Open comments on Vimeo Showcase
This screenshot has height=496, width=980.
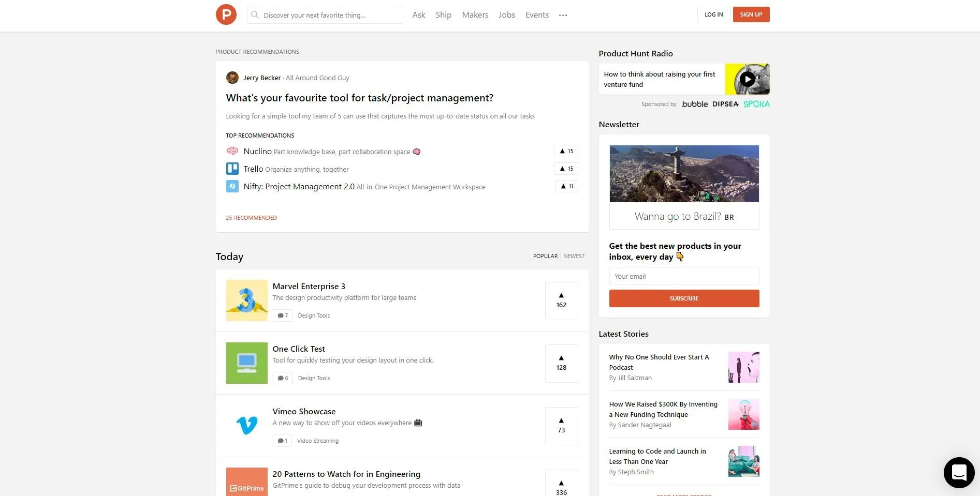click(x=282, y=441)
